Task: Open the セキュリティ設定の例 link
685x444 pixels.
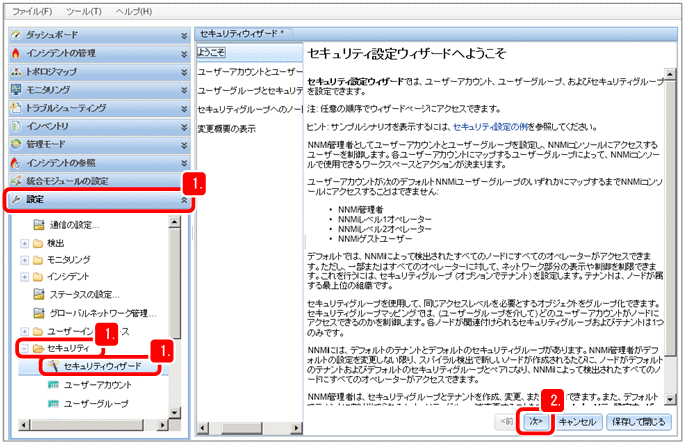Action: [491, 127]
